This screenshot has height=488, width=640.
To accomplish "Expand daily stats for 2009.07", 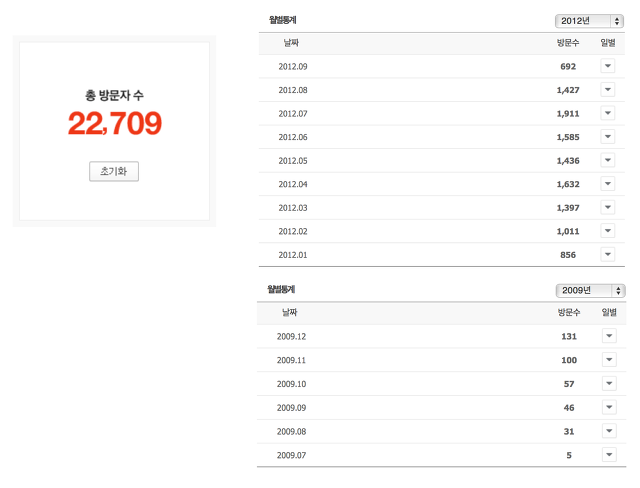I will point(609,455).
